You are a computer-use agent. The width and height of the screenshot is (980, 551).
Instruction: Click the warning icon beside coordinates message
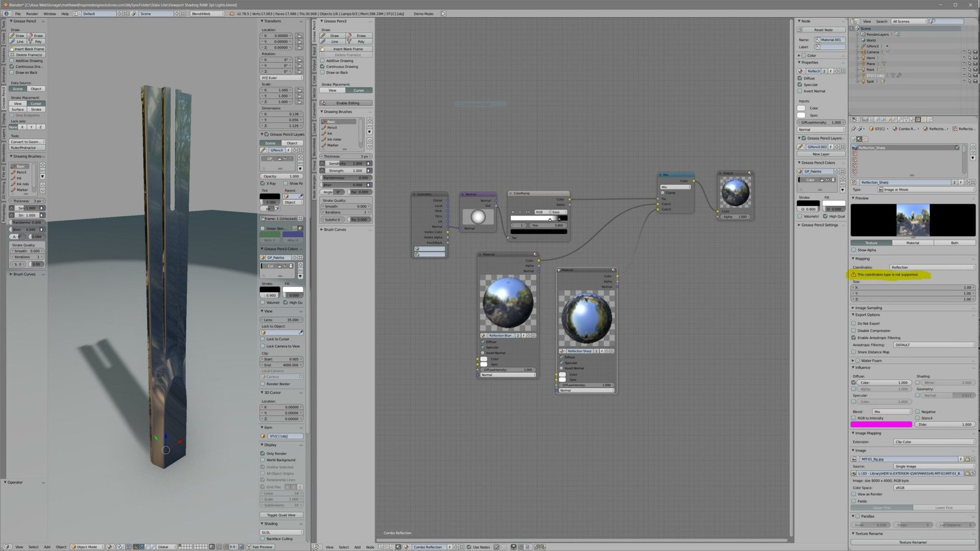tap(854, 274)
